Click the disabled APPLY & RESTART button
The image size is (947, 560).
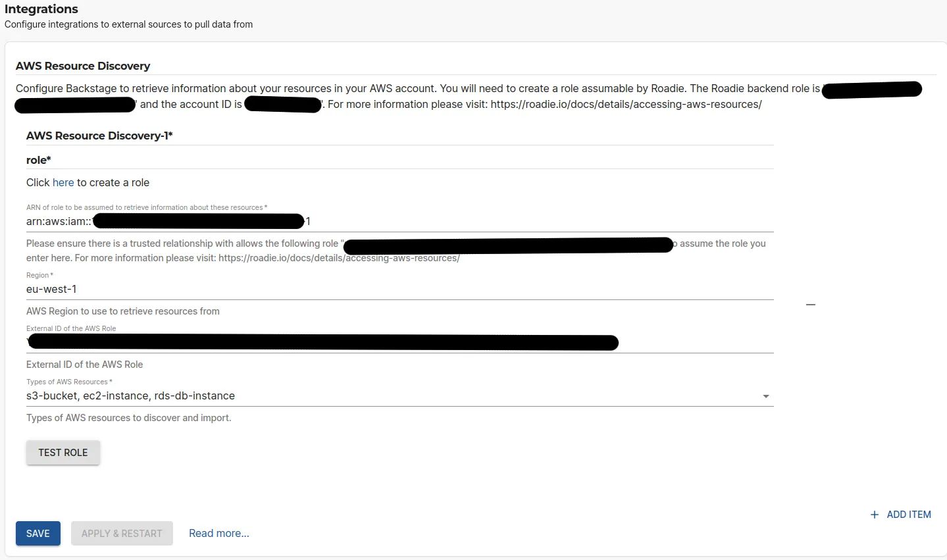click(x=122, y=533)
